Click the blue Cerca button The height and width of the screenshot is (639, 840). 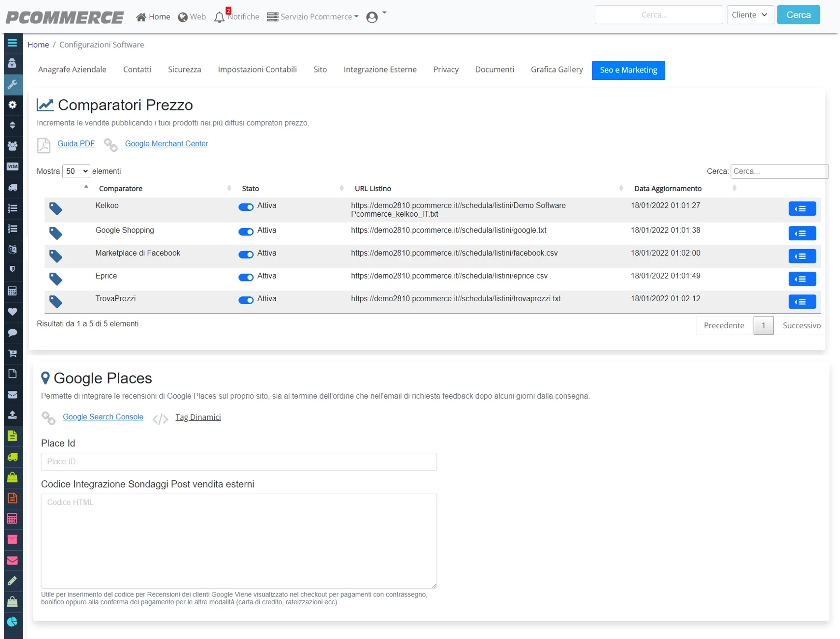point(798,15)
